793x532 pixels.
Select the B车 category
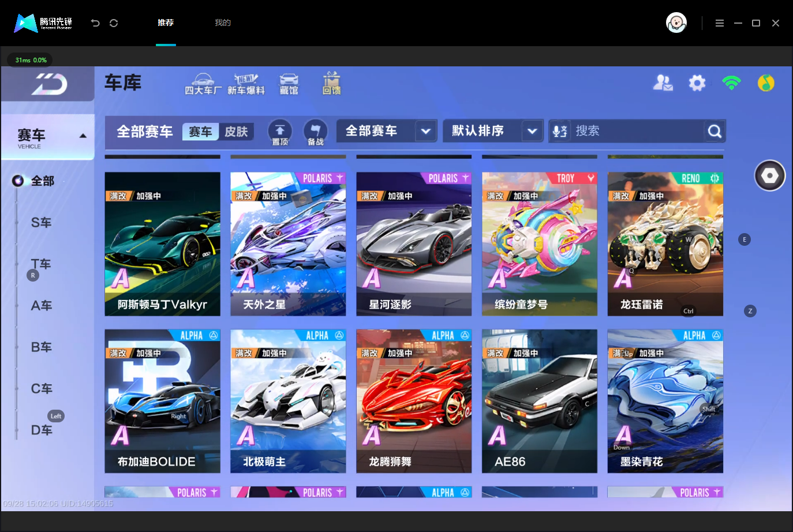pos(41,347)
